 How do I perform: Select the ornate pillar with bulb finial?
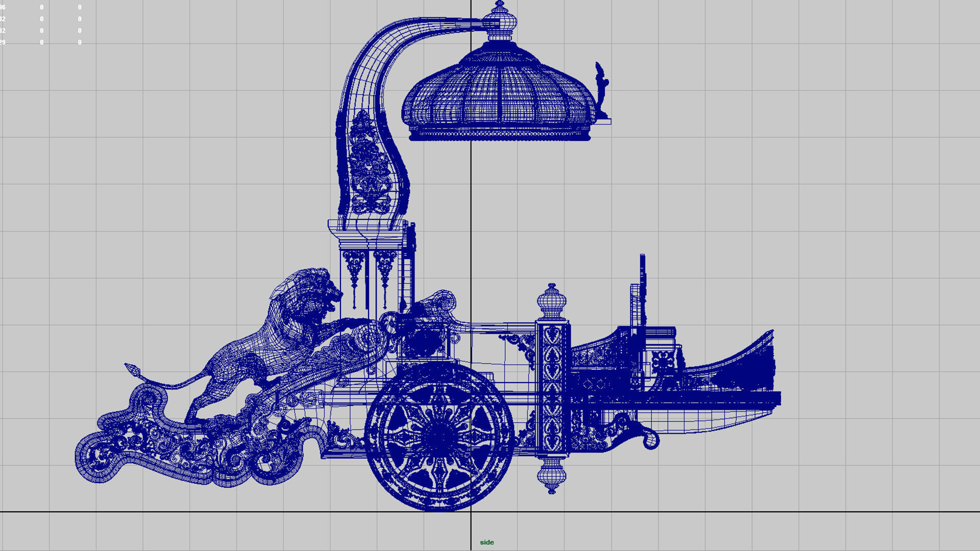point(552,389)
